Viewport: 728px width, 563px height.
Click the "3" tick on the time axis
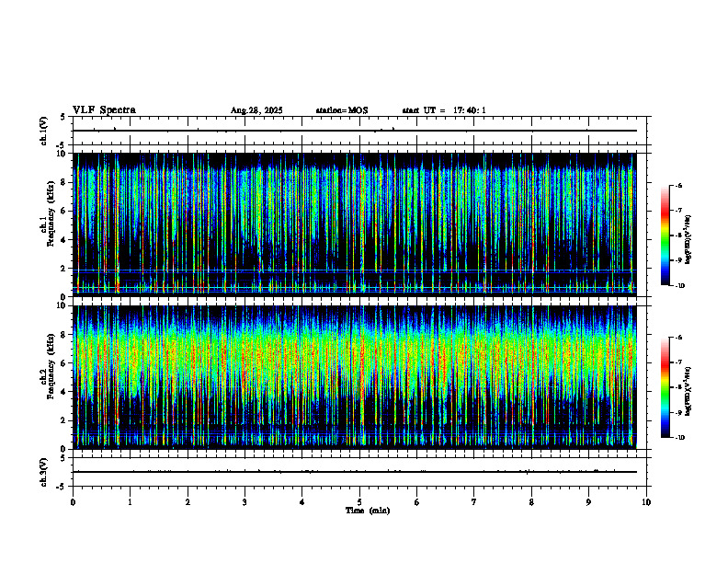[x=245, y=502]
